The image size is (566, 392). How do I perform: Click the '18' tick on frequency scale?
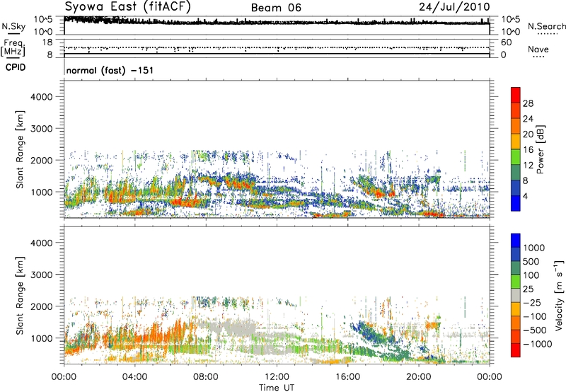tap(47, 42)
